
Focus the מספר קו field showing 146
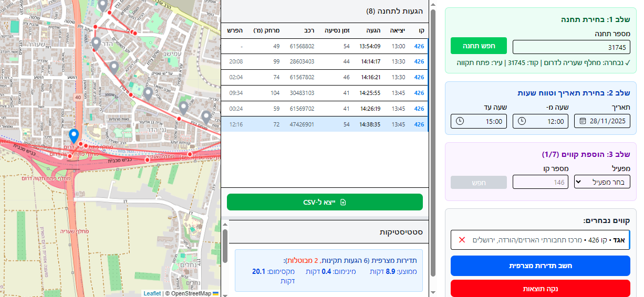point(541,182)
